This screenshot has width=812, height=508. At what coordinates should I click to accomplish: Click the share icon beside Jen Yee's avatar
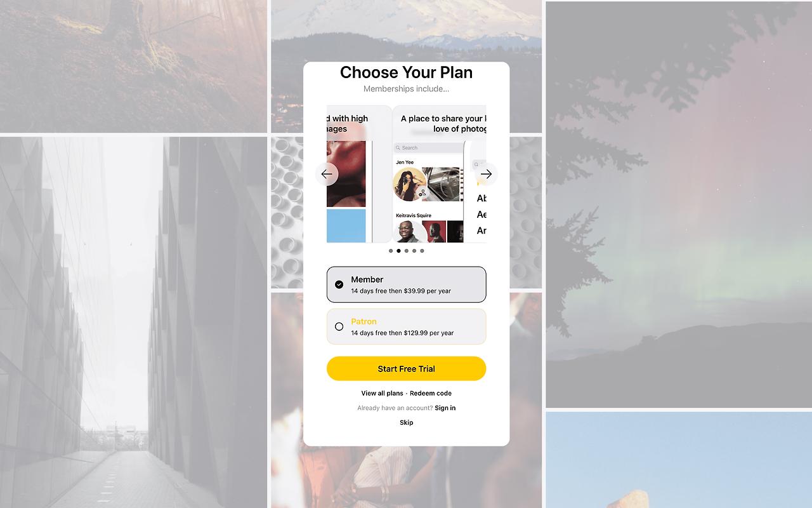pos(422,192)
